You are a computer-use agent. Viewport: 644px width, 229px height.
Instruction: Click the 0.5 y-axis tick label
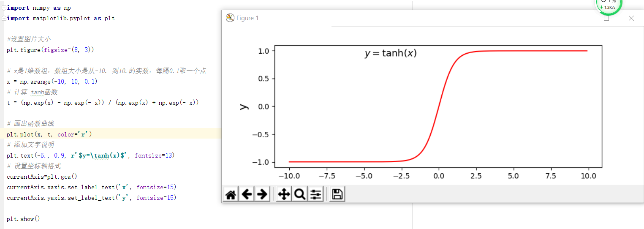264,79
